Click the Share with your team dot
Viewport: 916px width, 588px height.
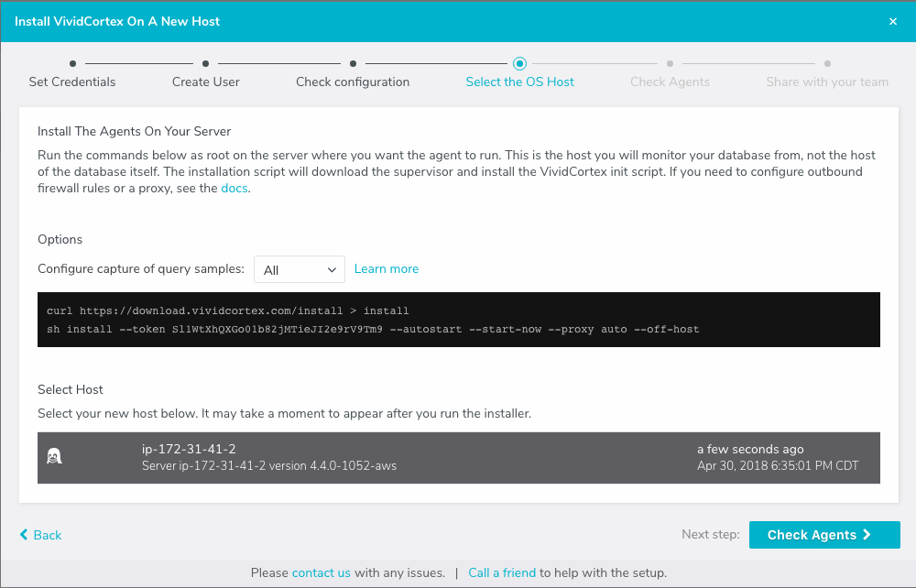tap(827, 63)
